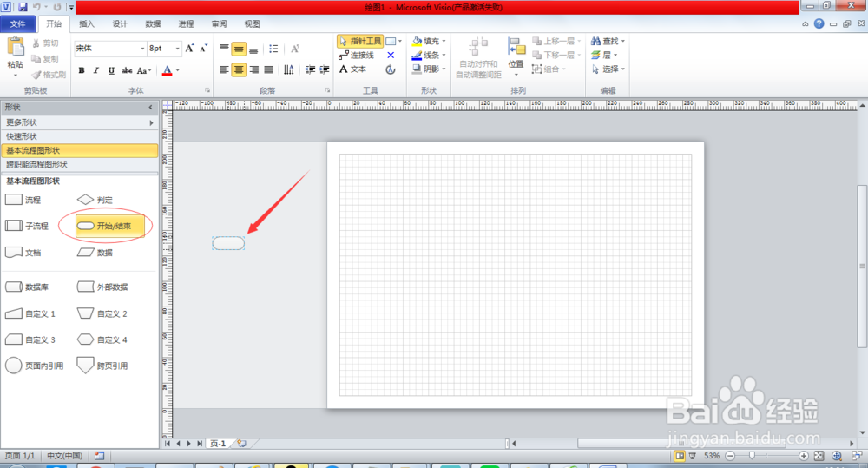The height and width of the screenshot is (468, 868).
Task: Toggle Underline formatting
Action: tap(111, 70)
